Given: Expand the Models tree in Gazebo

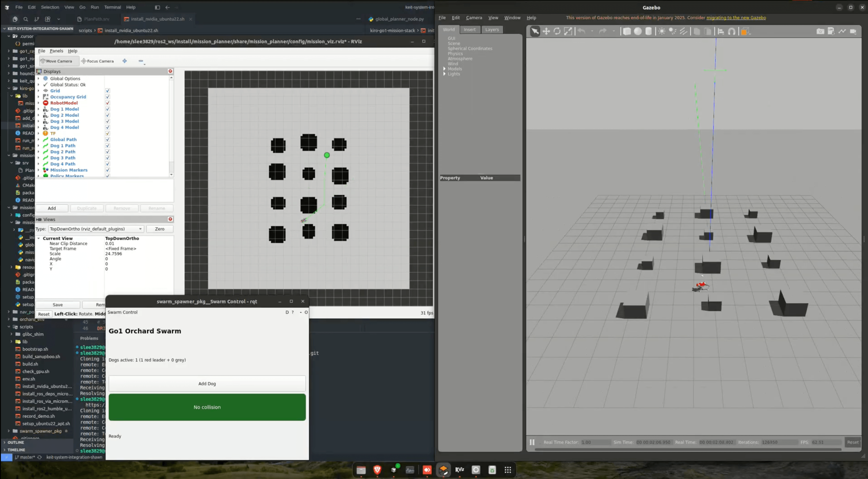Looking at the screenshot, I should pyautogui.click(x=444, y=69).
